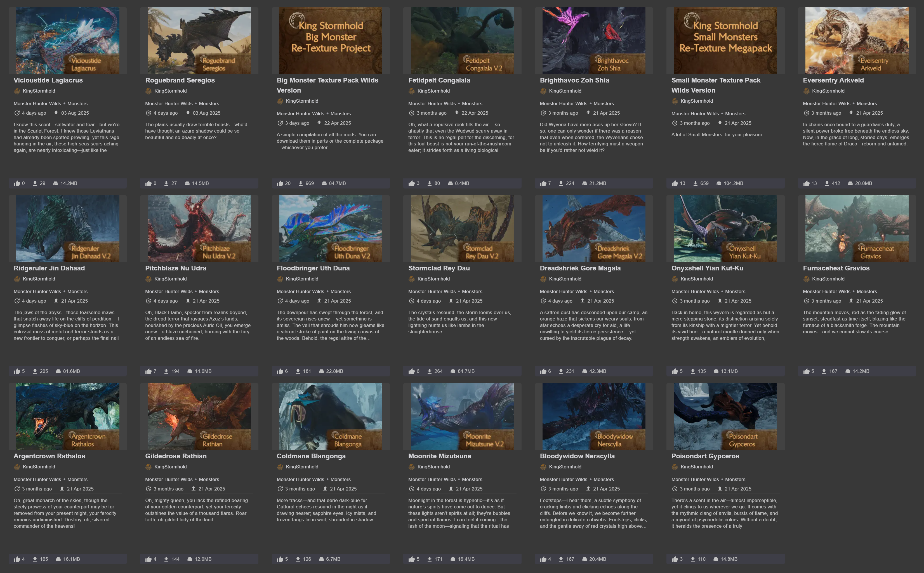Click the download icon on Eversentry Arkveld card
The image size is (924, 573).
pyautogui.click(x=827, y=183)
